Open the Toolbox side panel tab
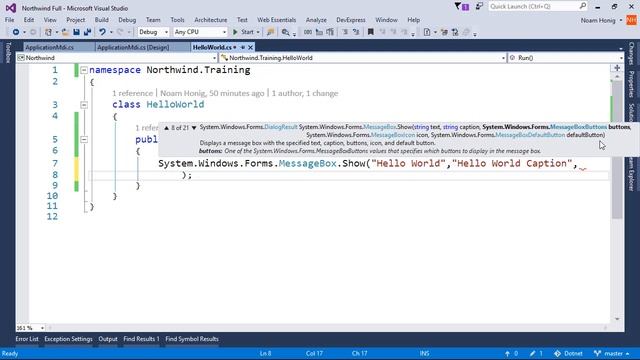640x360 pixels. click(x=8, y=52)
